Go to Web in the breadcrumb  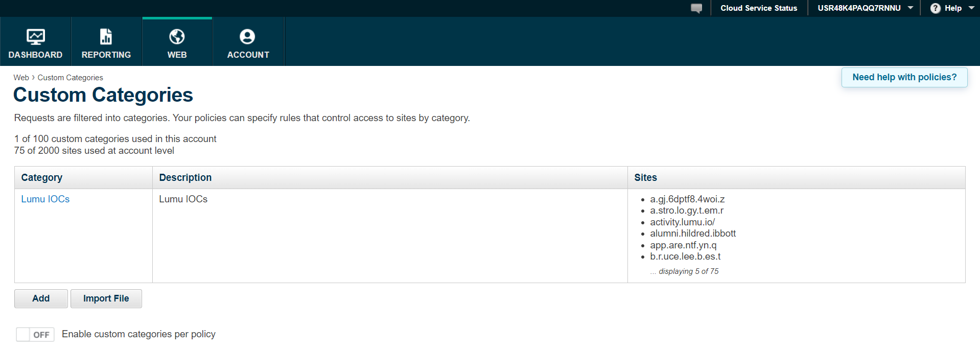coord(21,78)
